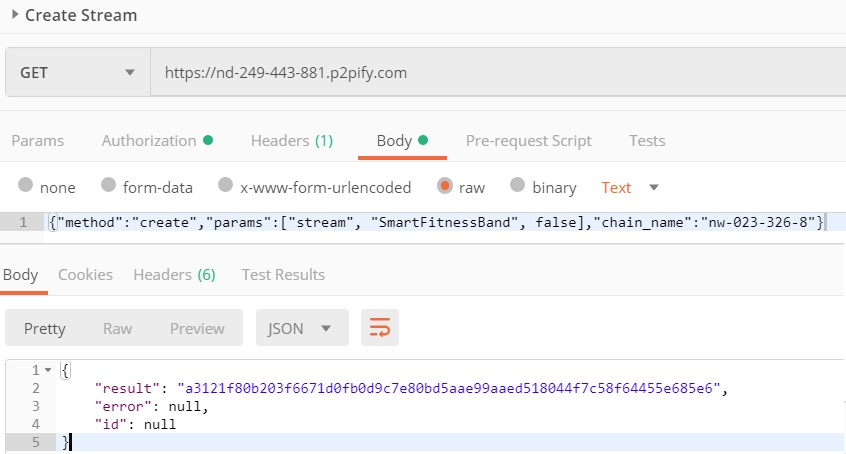
Task: Switch response view to Raw
Action: click(x=118, y=328)
